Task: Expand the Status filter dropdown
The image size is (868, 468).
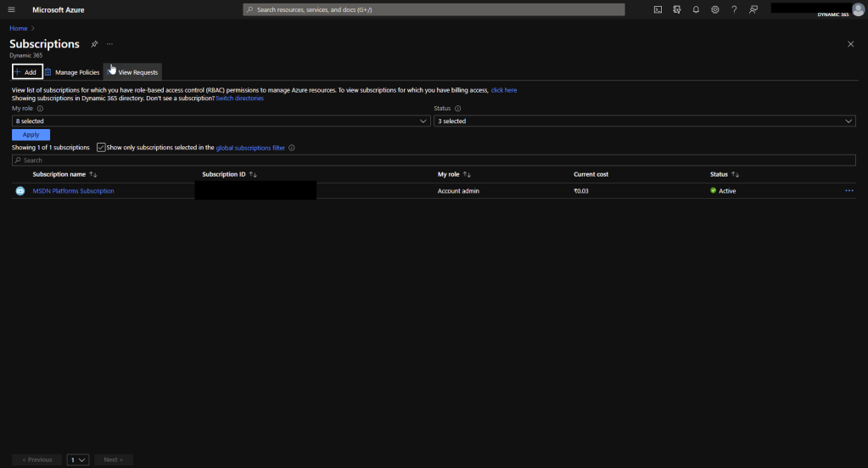Action: click(x=644, y=121)
